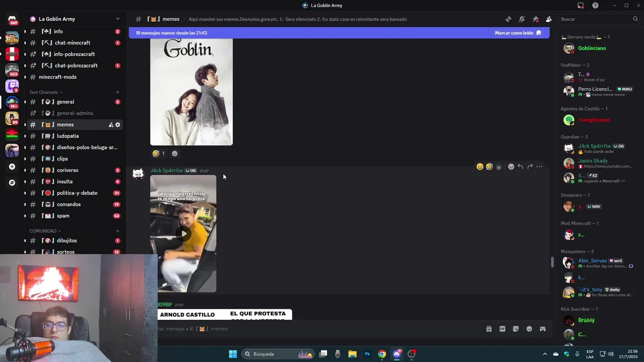Open the Goblin poster image
The height and width of the screenshot is (362, 644).
[191, 92]
